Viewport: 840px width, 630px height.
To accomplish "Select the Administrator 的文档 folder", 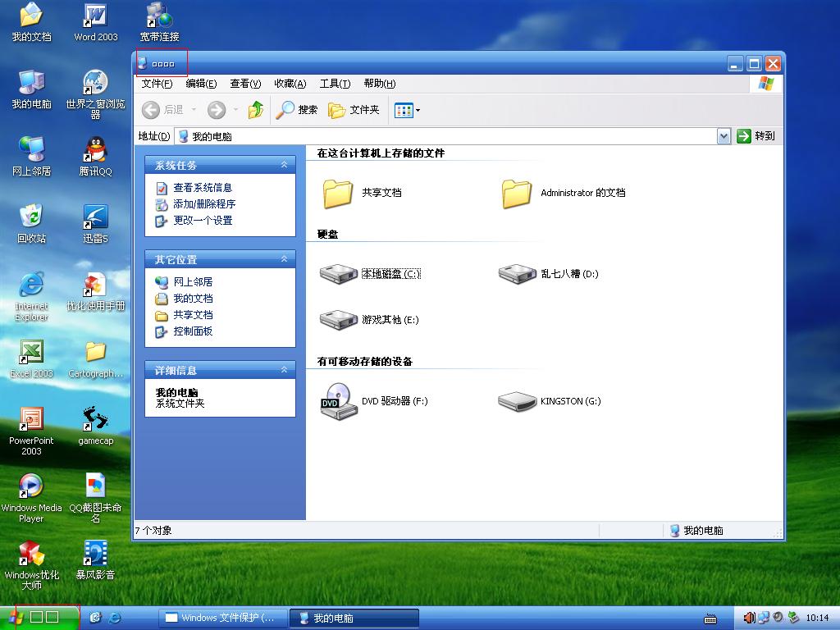I will coord(563,193).
